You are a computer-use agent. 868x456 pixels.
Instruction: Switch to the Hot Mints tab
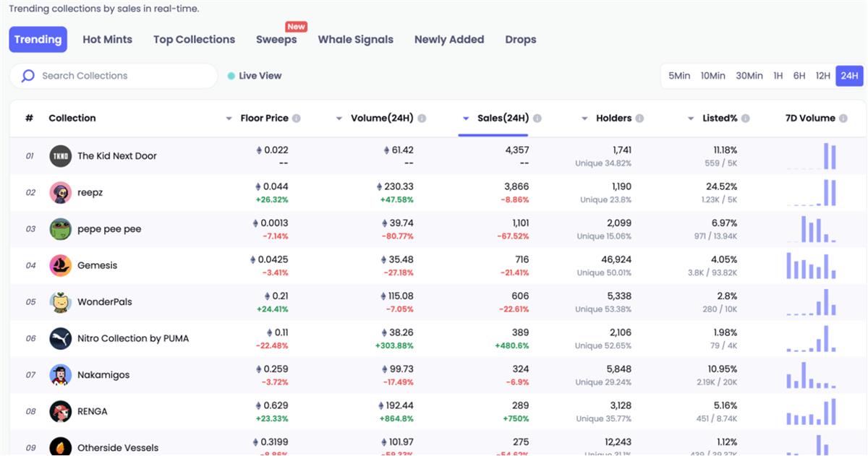click(x=107, y=40)
